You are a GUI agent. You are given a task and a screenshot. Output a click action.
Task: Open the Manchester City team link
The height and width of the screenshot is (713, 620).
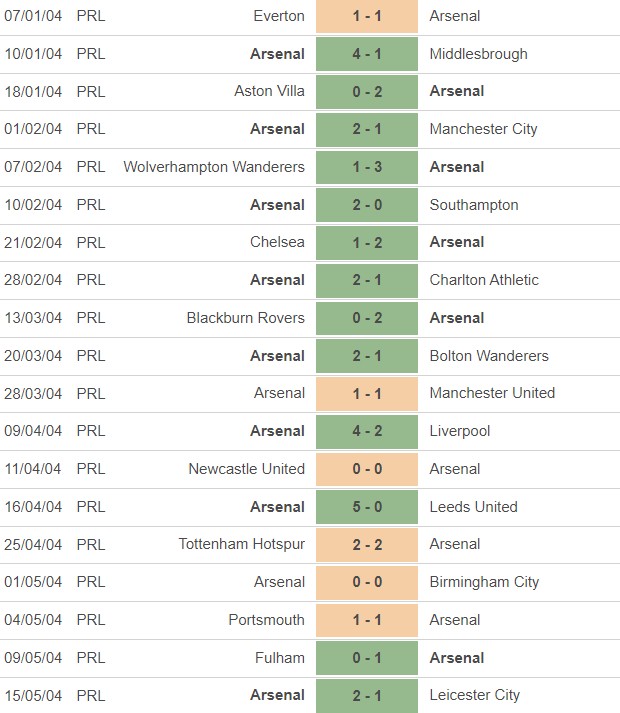[483, 129]
